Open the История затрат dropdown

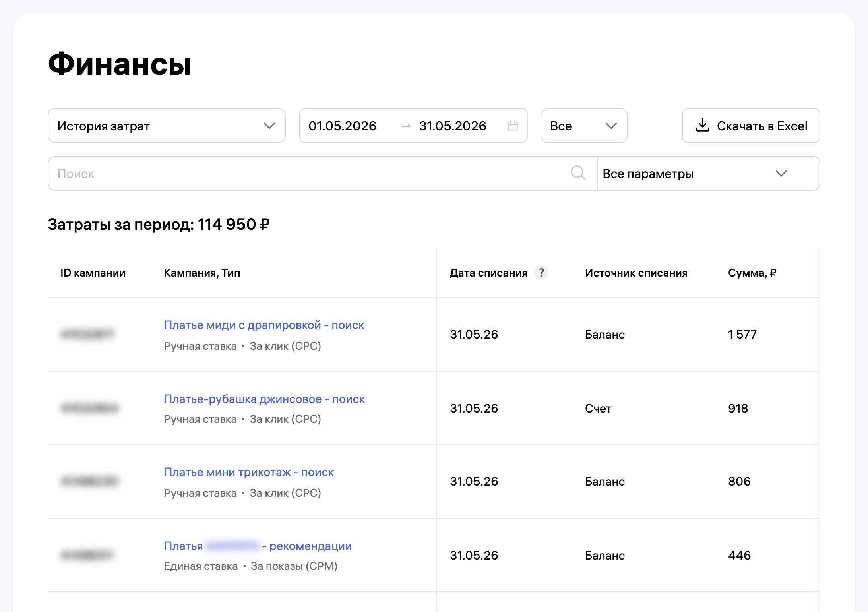pos(167,126)
